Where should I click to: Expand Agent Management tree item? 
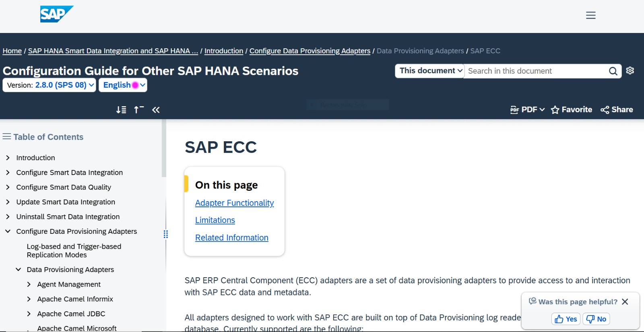[x=29, y=285]
